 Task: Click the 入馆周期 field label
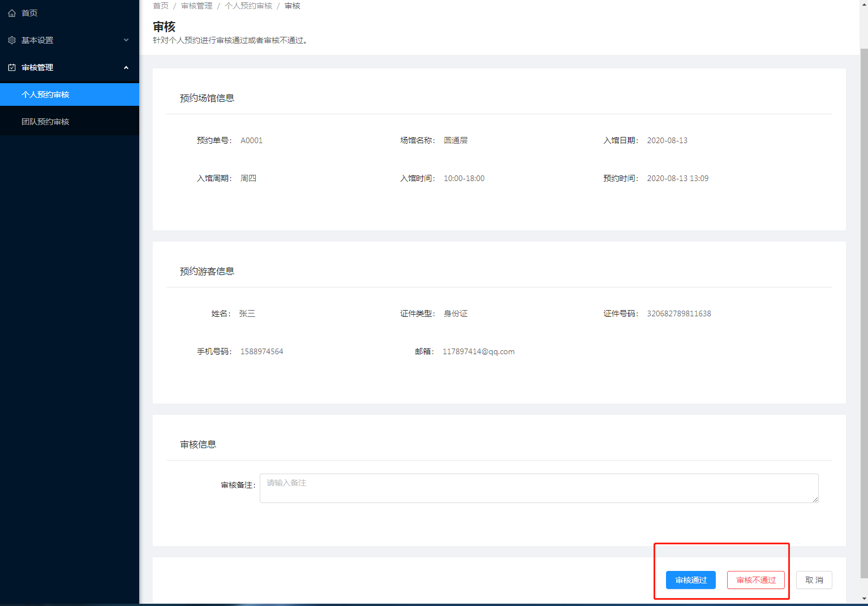point(214,178)
